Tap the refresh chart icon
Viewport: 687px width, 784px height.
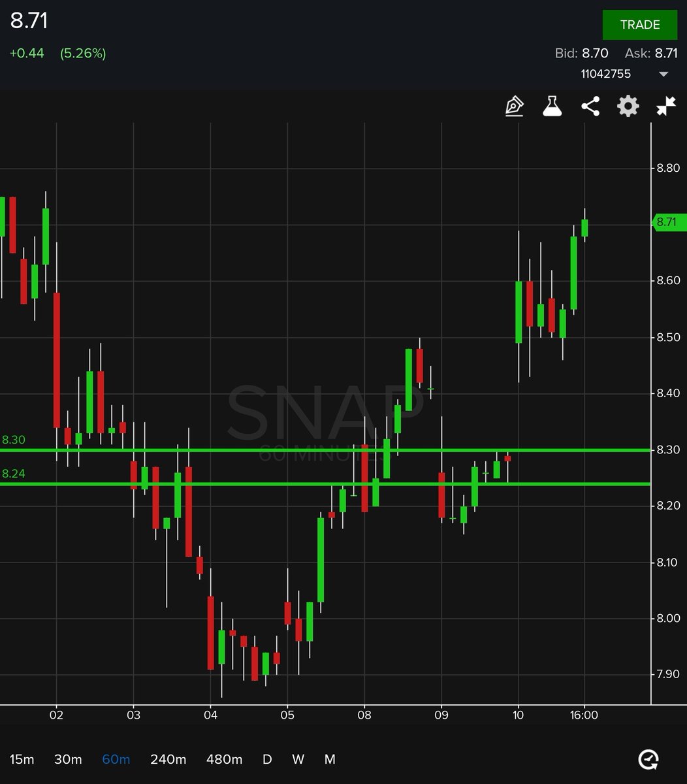(648, 759)
